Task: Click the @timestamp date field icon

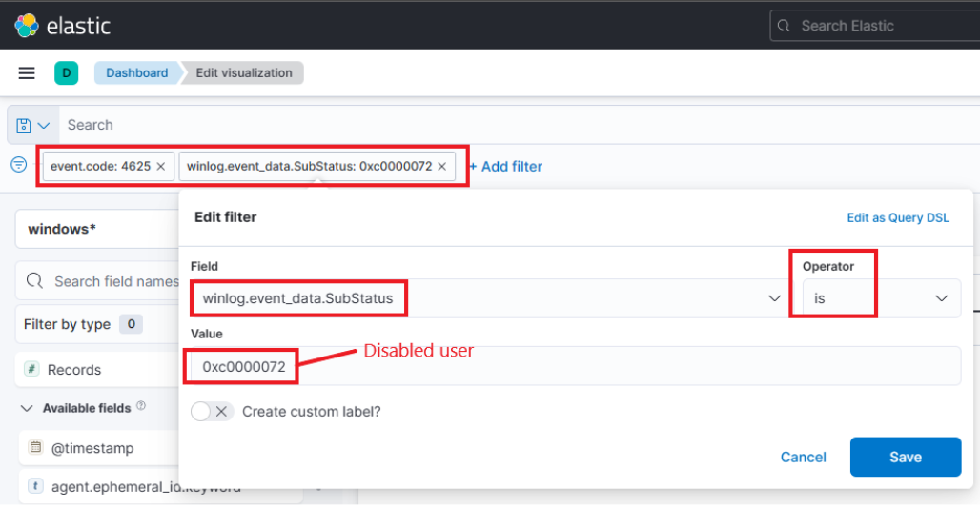Action: 35,448
